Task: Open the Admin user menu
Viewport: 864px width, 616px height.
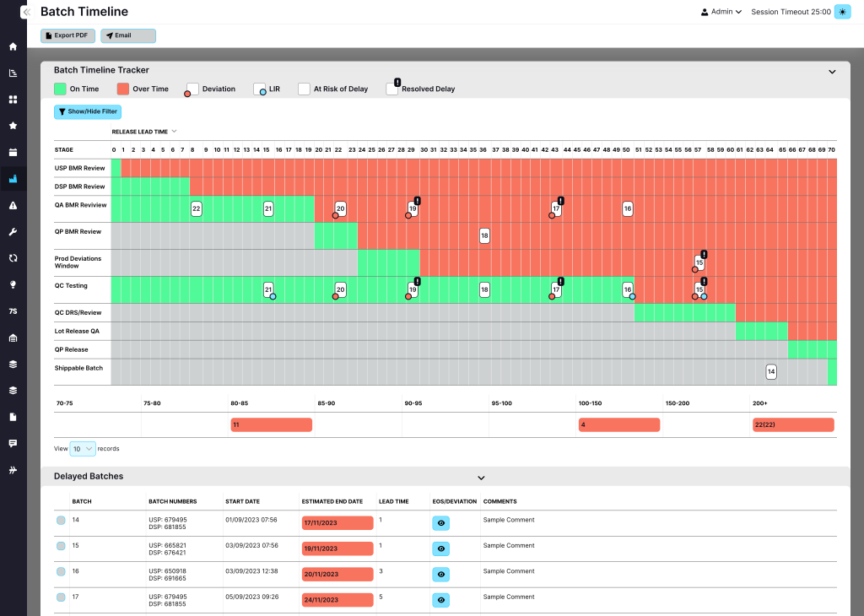Action: (721, 12)
